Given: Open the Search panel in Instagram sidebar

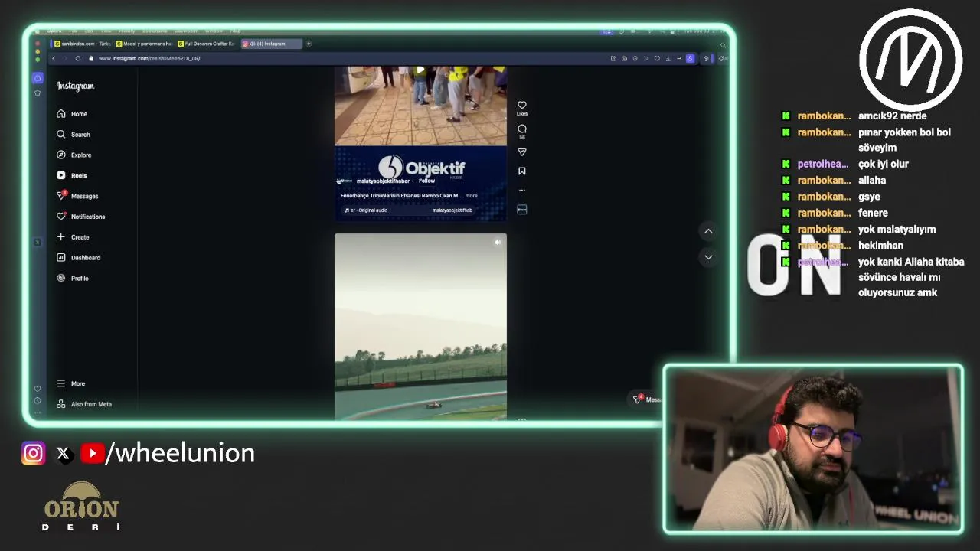Looking at the screenshot, I should point(73,135).
